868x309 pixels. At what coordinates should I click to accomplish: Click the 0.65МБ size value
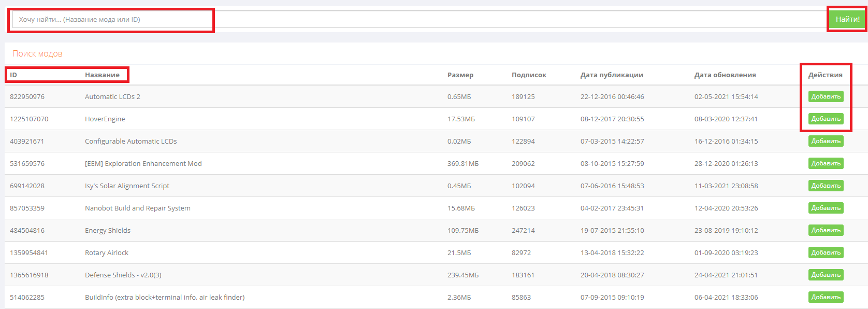pos(459,96)
